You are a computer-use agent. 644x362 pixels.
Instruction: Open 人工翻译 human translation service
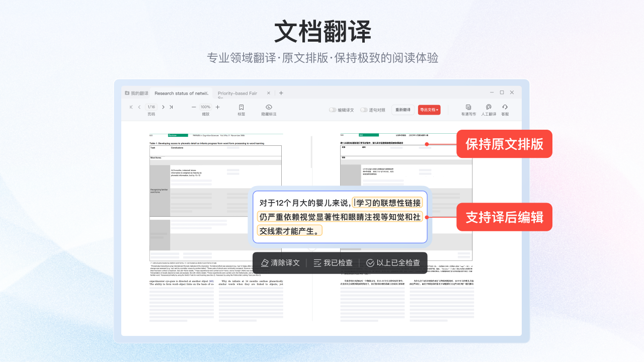(x=489, y=108)
